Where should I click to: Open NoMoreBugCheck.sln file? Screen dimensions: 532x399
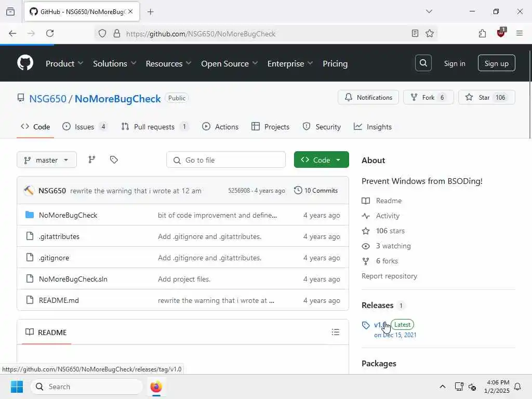pyautogui.click(x=73, y=279)
